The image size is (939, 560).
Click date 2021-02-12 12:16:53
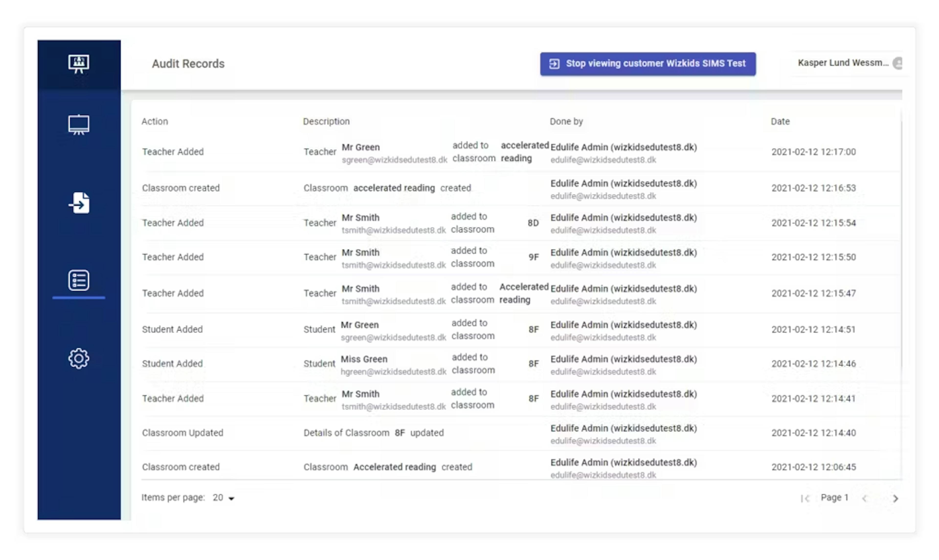(x=813, y=188)
